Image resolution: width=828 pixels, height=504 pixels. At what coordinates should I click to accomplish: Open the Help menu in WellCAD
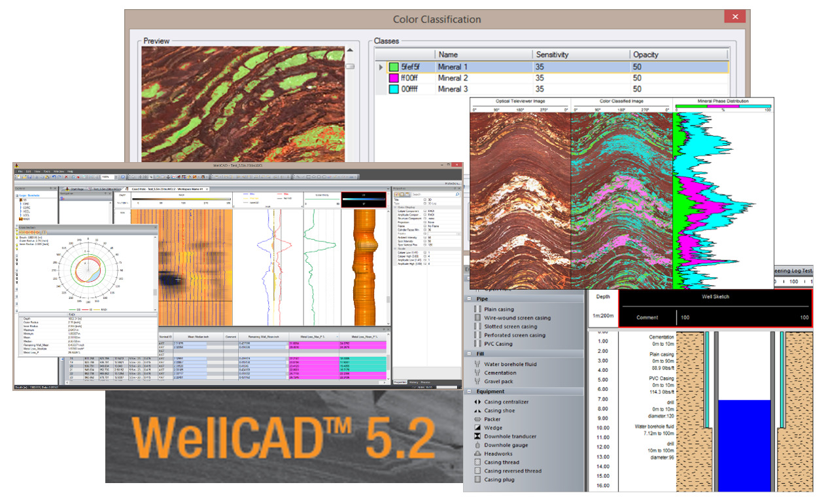tap(69, 171)
